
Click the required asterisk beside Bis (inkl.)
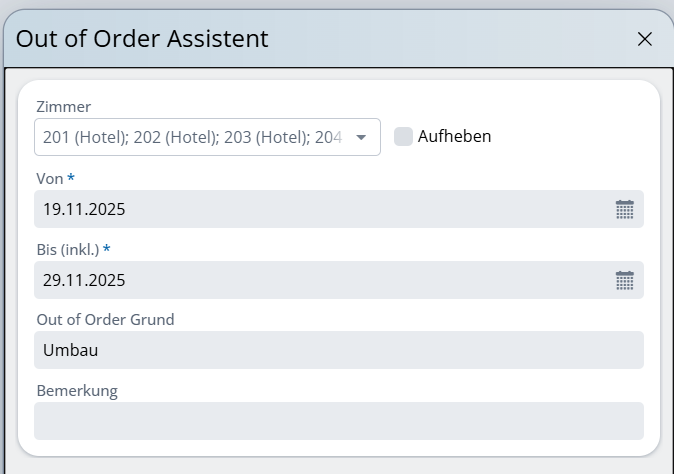(x=106, y=248)
